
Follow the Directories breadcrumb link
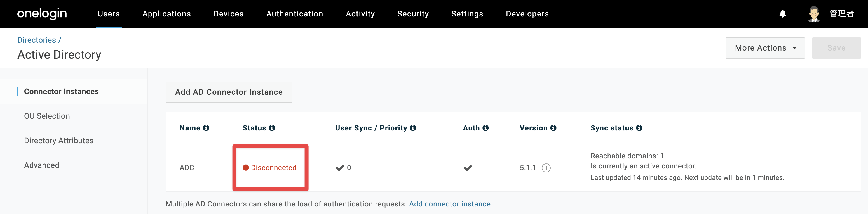[x=37, y=40]
